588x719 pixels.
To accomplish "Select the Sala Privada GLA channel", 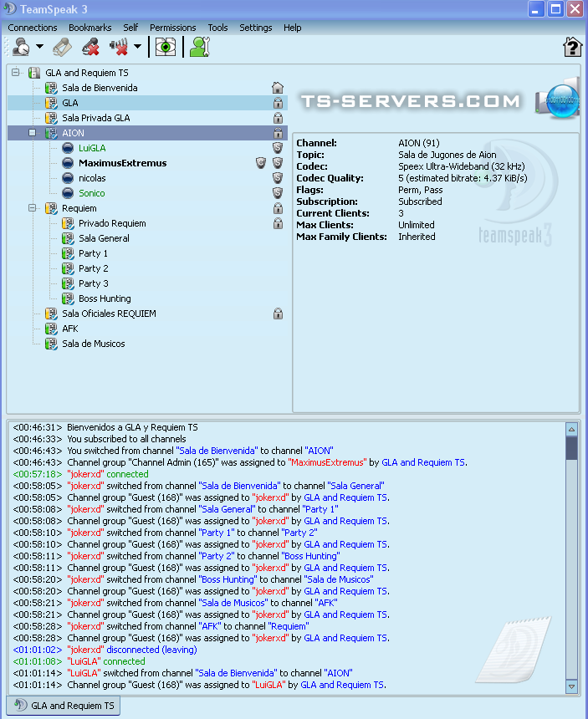I will click(96, 118).
